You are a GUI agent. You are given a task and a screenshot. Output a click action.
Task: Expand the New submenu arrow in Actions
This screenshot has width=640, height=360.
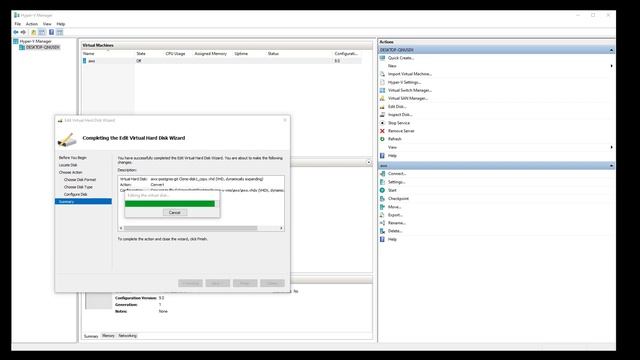tap(611, 66)
